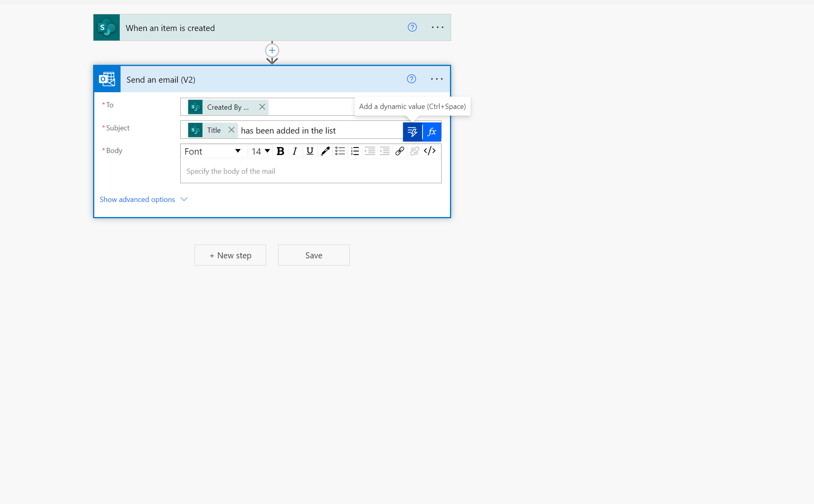
Task: Decrease the body indent
Action: point(385,151)
